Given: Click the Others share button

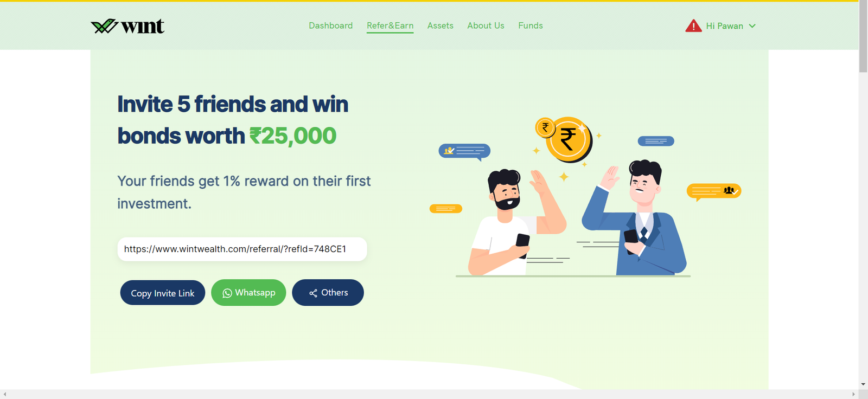Looking at the screenshot, I should tap(328, 293).
